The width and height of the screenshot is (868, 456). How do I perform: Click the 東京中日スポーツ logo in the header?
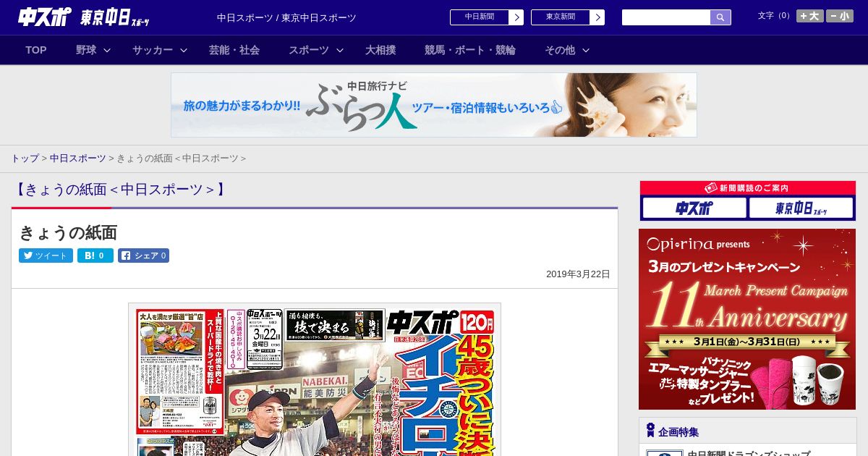pyautogui.click(x=115, y=17)
